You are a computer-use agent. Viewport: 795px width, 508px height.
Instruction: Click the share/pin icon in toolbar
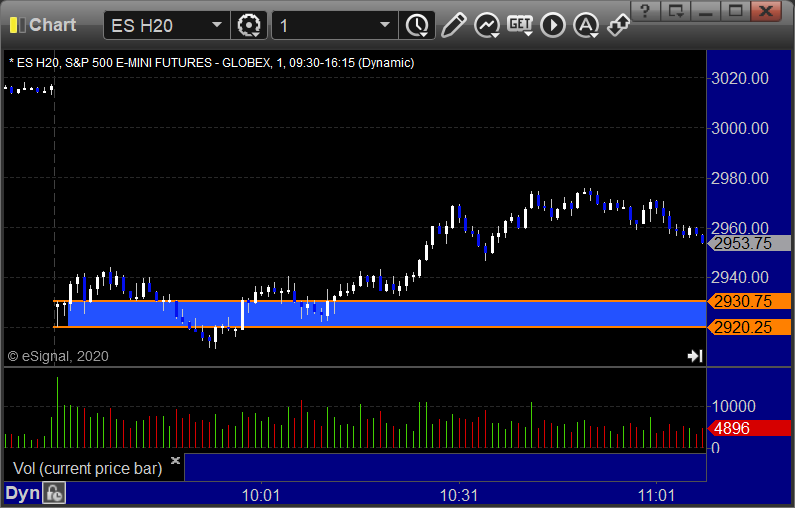click(618, 25)
